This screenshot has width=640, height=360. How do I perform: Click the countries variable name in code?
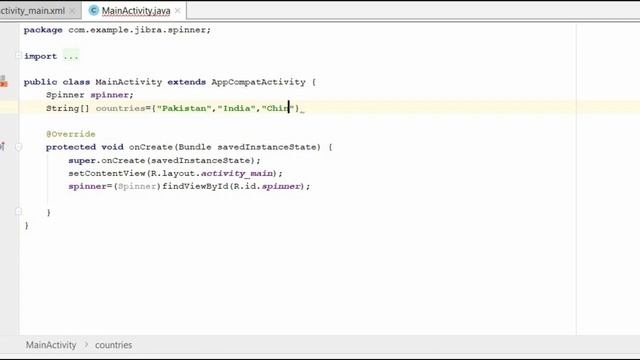click(x=120, y=108)
